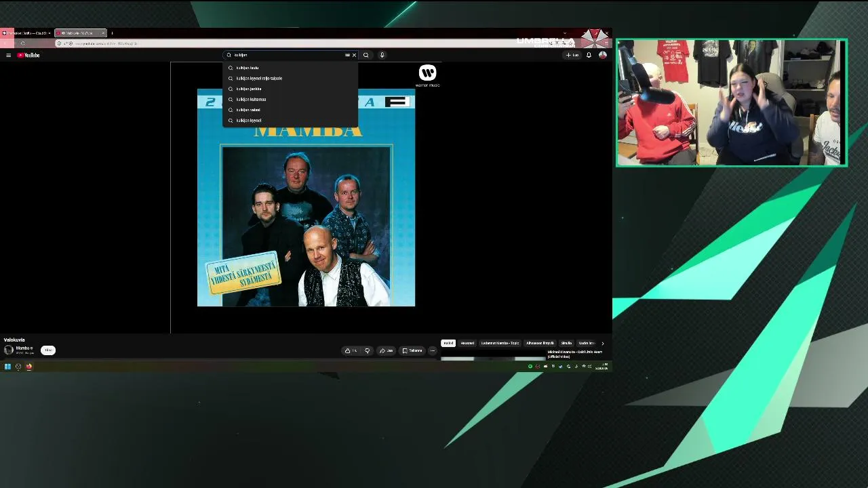Screen dimensions: 868x488
Task: Open the Mamba channel avatar
Action: coord(8,350)
